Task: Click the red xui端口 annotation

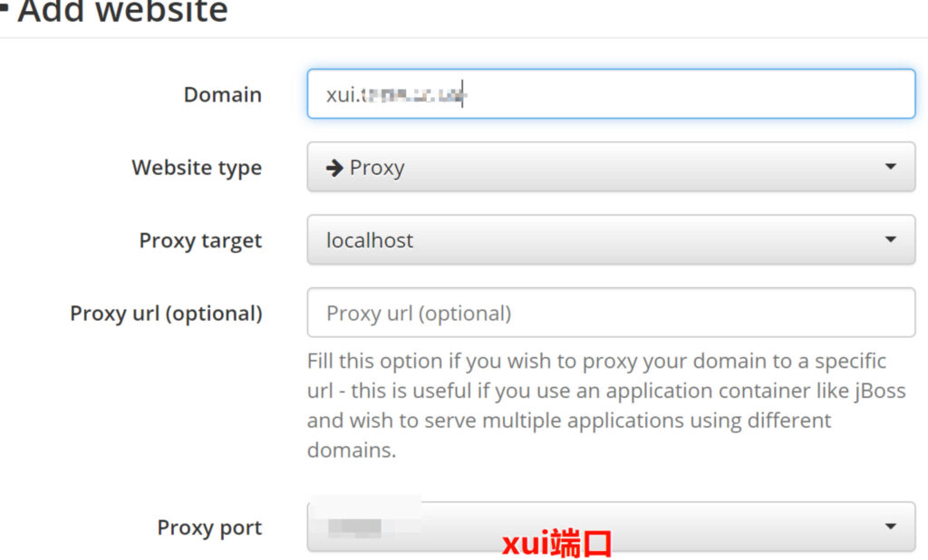Action: (557, 544)
